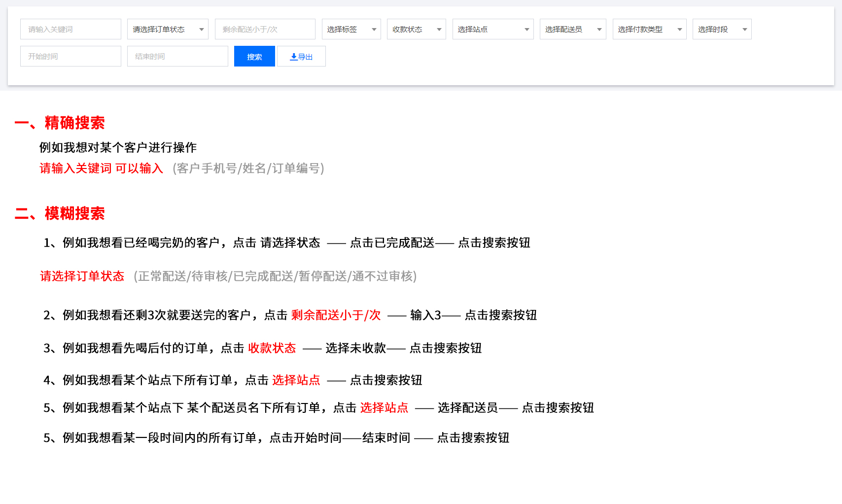Click red 收款状态 text in step 3

point(272,348)
